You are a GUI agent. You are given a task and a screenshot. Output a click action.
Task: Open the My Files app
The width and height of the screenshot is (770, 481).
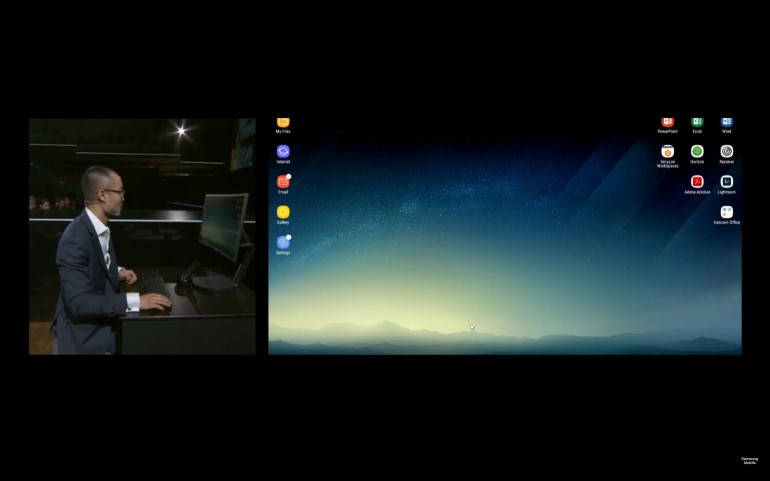coord(283,123)
